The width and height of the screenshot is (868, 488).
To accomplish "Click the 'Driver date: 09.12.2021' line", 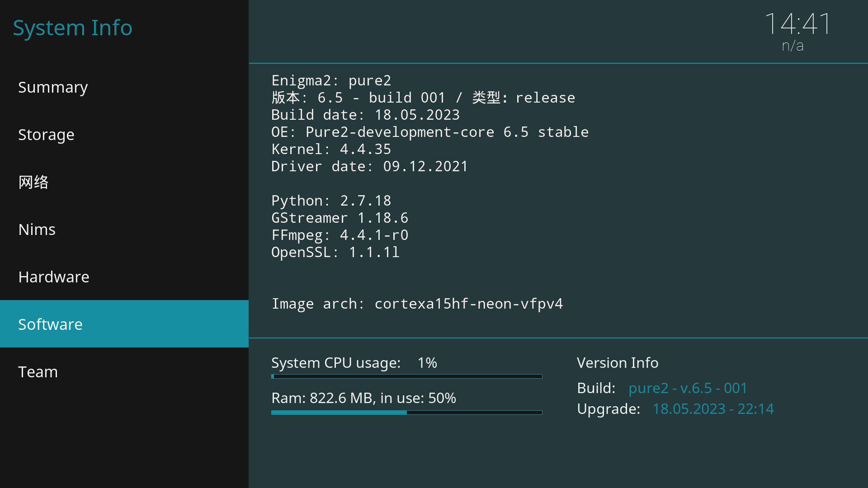I will pos(369,166).
